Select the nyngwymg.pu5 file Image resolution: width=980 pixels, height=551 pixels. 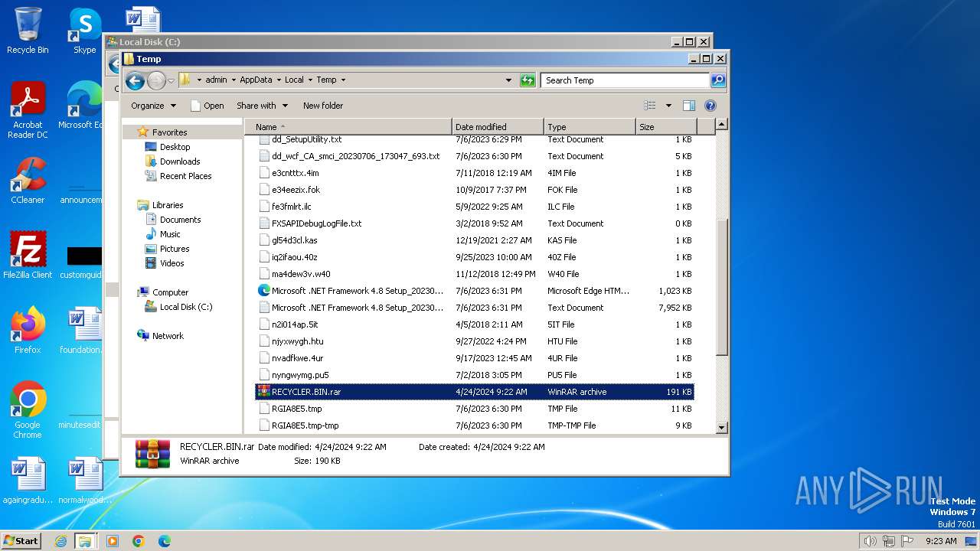coord(475,375)
